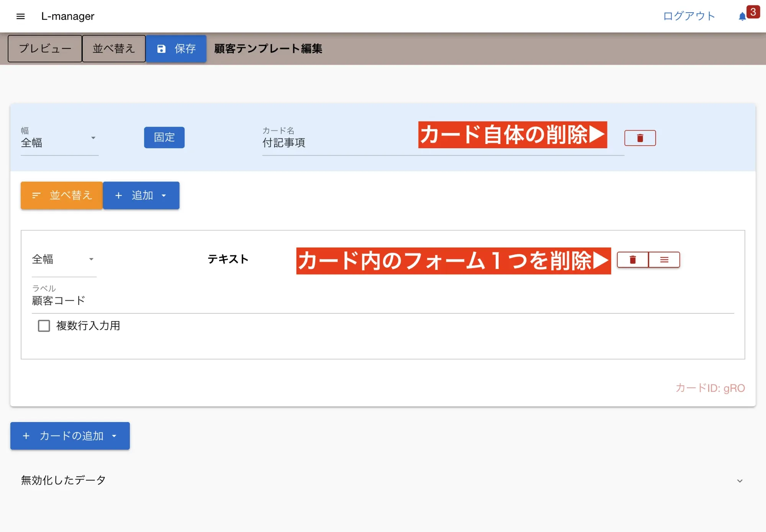The width and height of the screenshot is (766, 532).
Task: Click the ログアウト link
Action: (689, 16)
